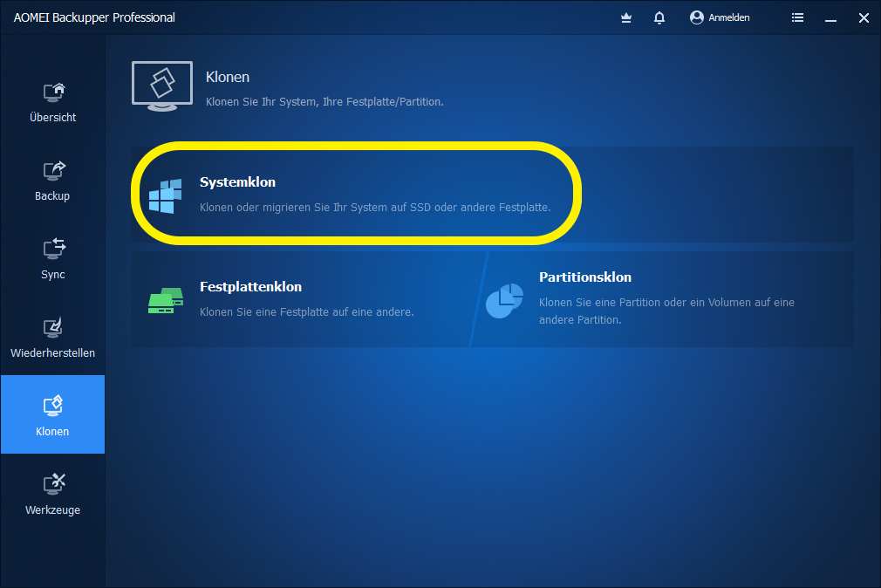This screenshot has height=588, width=881.
Task: Click the Systemklon description about SSD migration
Action: pos(375,208)
